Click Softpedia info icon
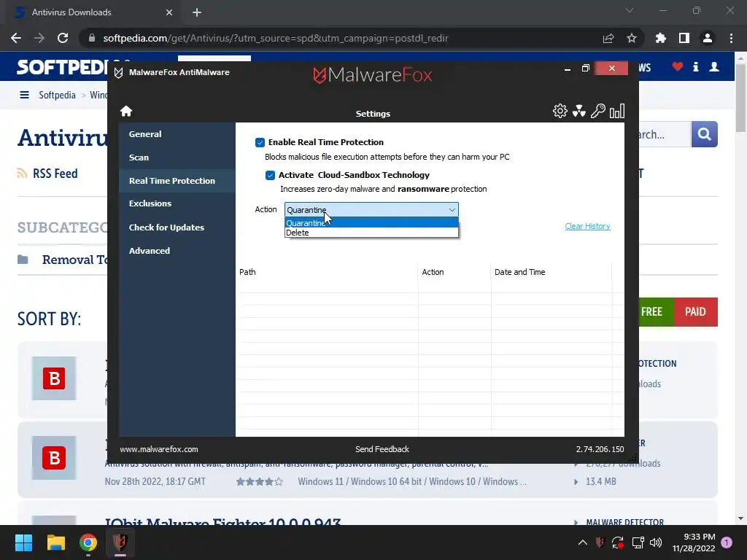The width and height of the screenshot is (747, 560). [x=695, y=66]
